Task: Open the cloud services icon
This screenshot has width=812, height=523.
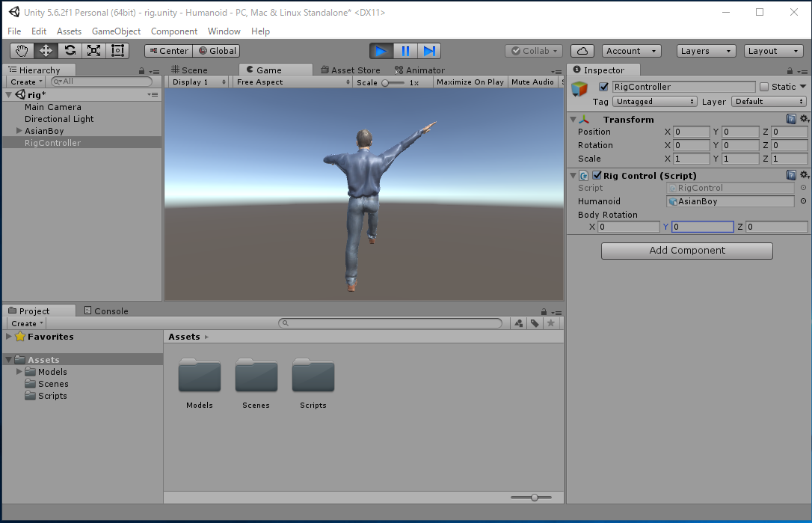Action: click(582, 51)
